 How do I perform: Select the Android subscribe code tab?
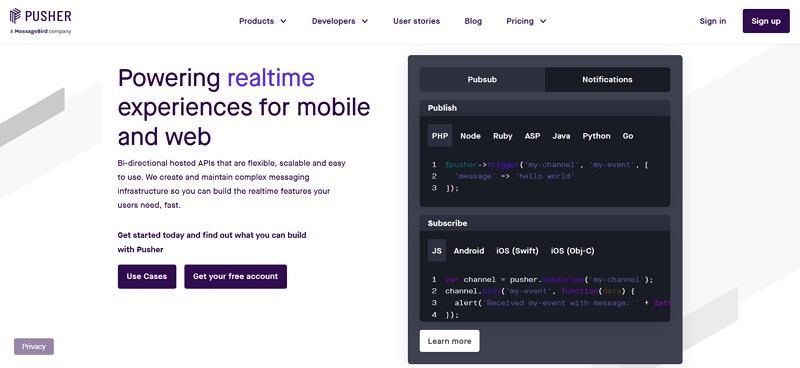point(469,251)
